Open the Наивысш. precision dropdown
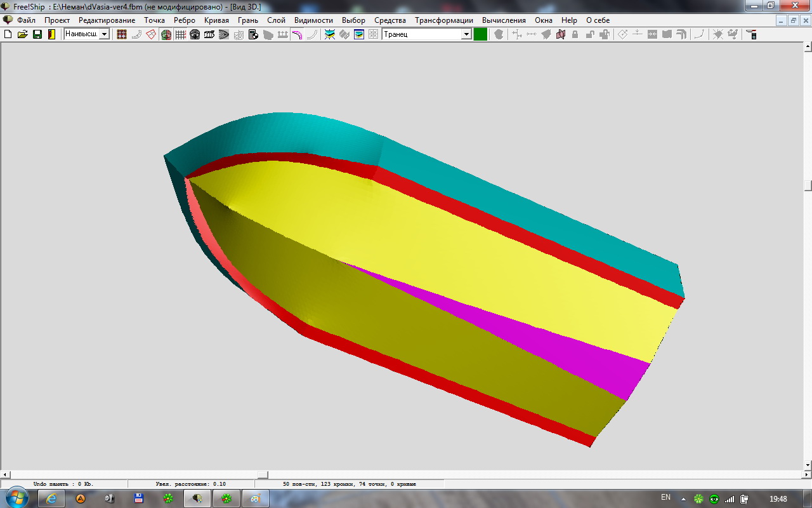The height and width of the screenshot is (508, 812). pyautogui.click(x=104, y=34)
